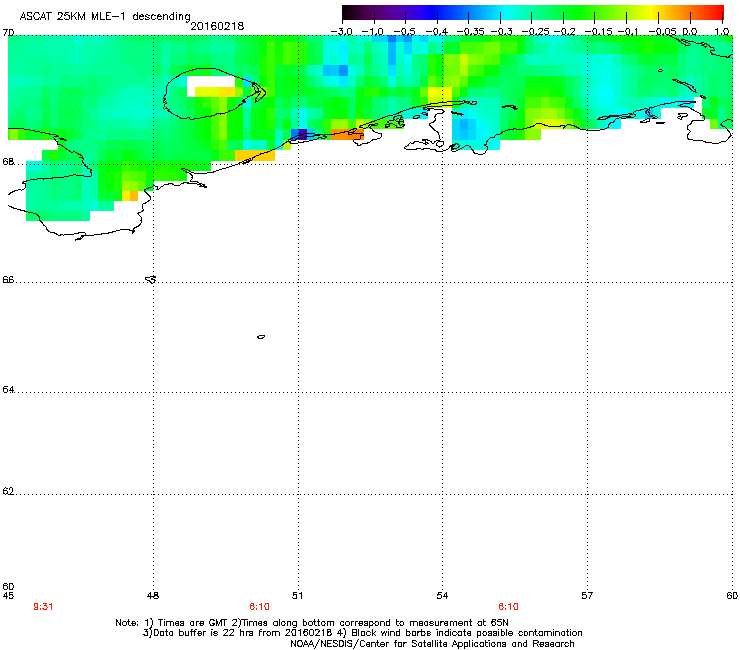The image size is (740, 650).
Task: Click the longitude label "57"
Action: click(587, 596)
